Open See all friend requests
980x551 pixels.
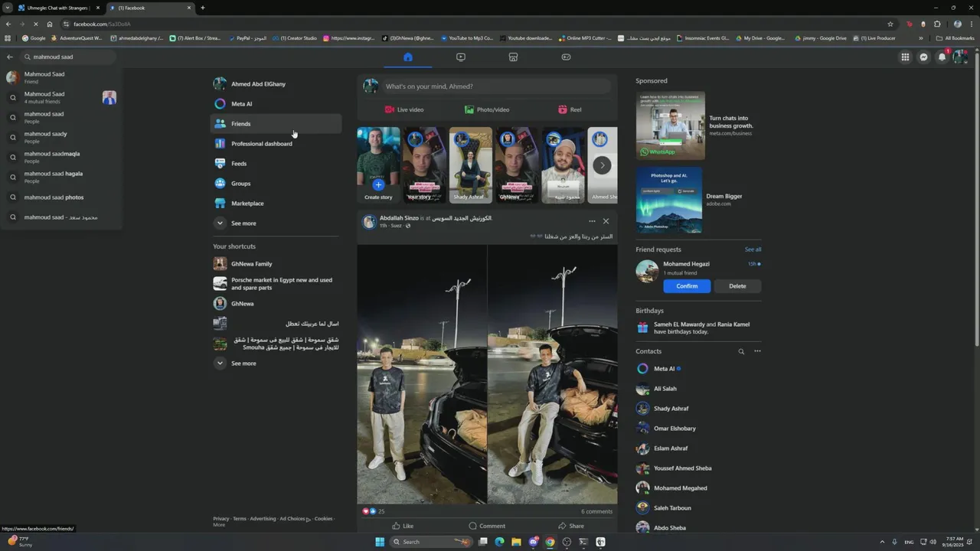753,249
